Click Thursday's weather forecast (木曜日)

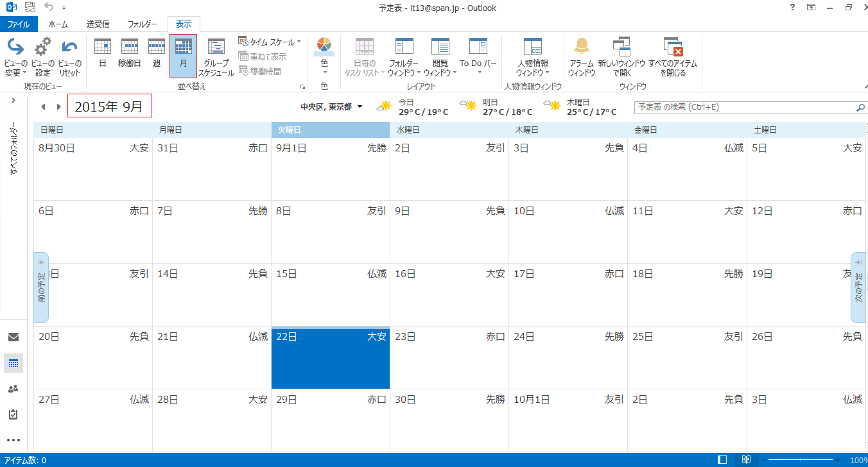pyautogui.click(x=580, y=106)
